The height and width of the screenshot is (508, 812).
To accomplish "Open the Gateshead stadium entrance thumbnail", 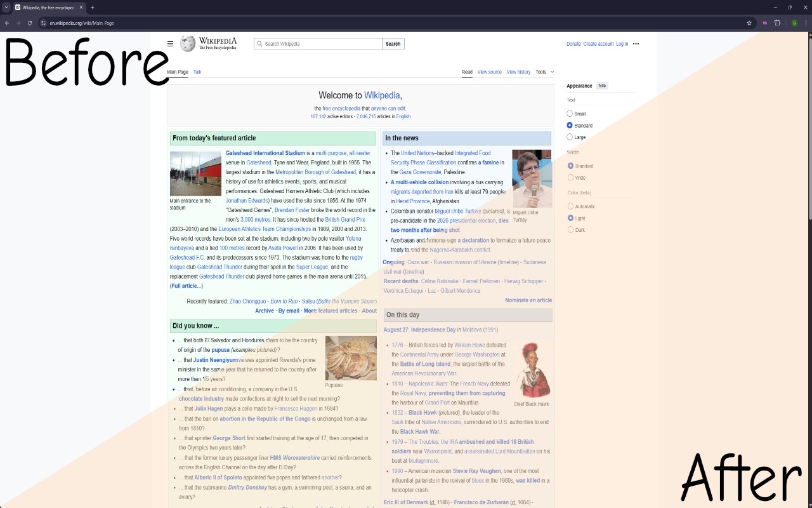I will click(195, 173).
